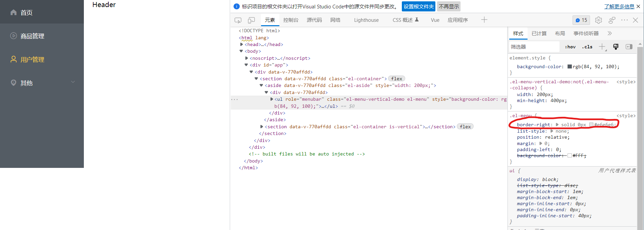
Task: Click the plus icon to add a tool tab
Action: 484,20
